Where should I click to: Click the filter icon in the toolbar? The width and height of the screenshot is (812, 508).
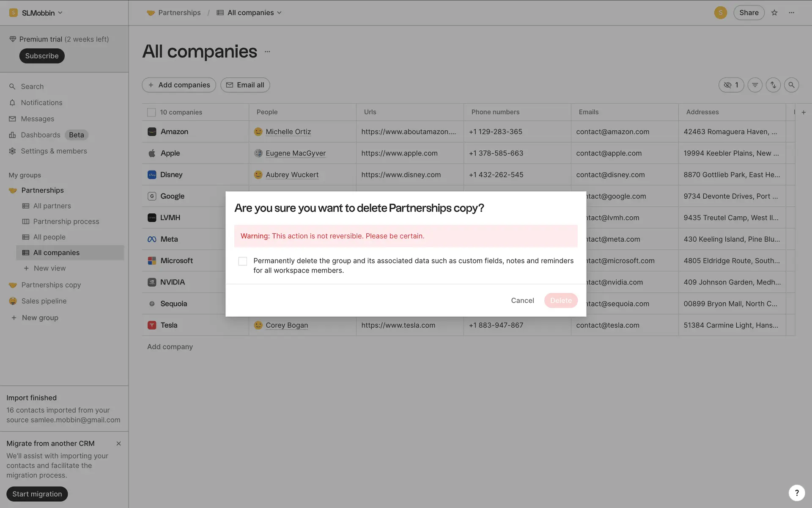[755, 85]
